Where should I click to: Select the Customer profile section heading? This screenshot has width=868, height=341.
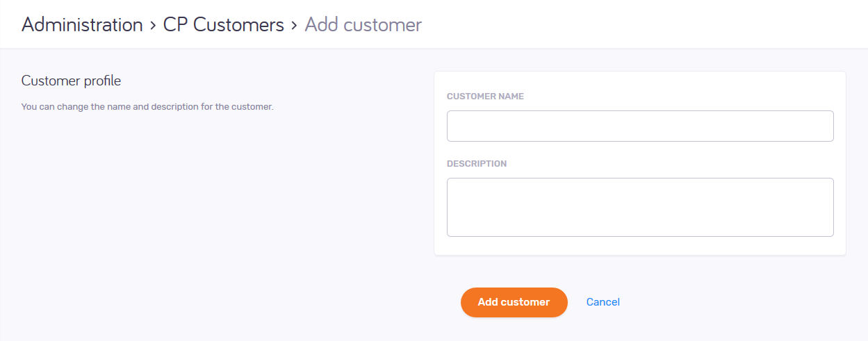[x=71, y=81]
